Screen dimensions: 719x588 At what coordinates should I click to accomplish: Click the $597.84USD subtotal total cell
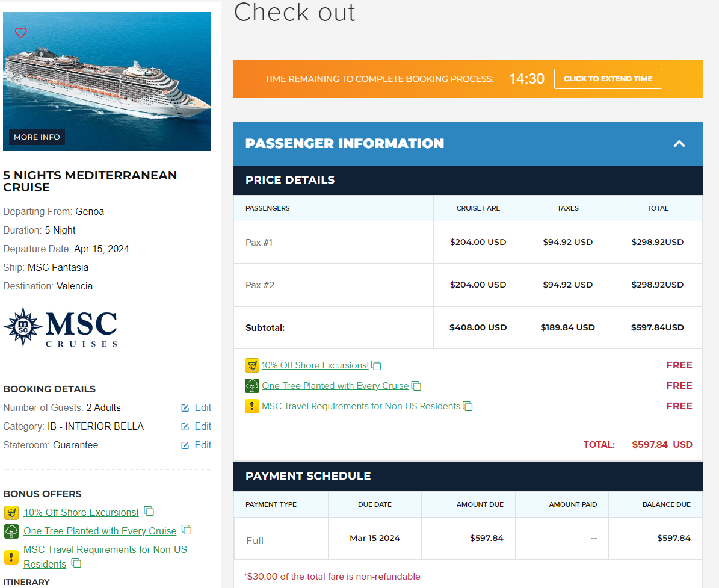658,327
